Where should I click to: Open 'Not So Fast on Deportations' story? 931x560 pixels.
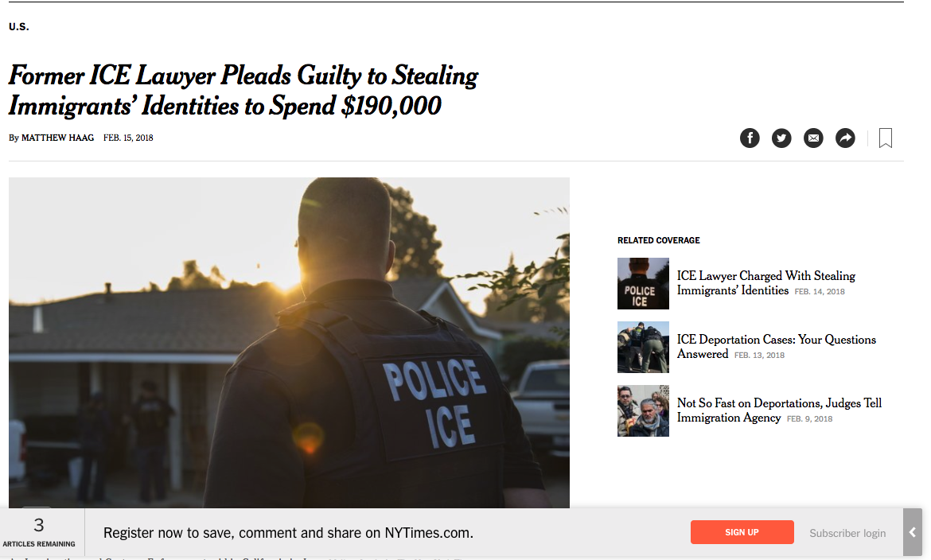(x=779, y=410)
